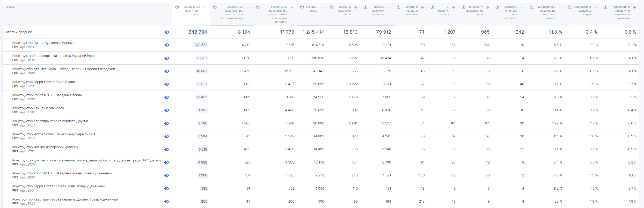Click help icon for Показы в поиске и каталоге
Screen dimensions: 644x208
coord(365,7)
